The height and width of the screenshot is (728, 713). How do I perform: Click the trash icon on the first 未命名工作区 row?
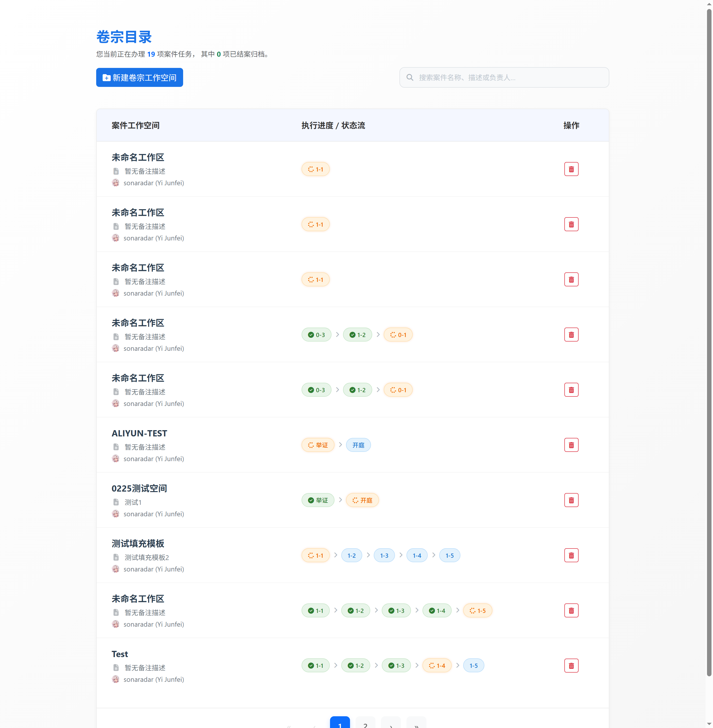click(x=571, y=169)
